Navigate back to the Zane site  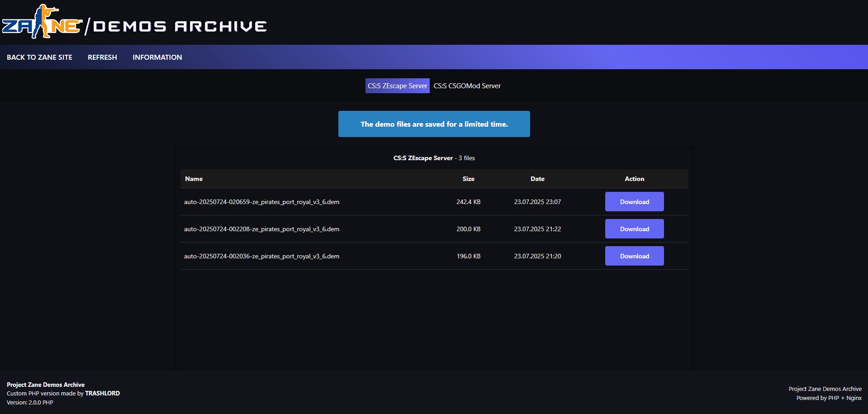tap(39, 57)
